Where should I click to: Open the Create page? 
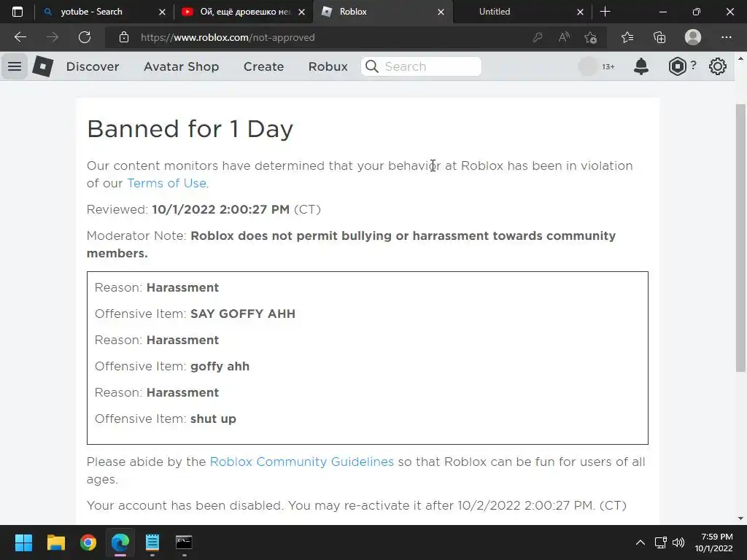263,66
